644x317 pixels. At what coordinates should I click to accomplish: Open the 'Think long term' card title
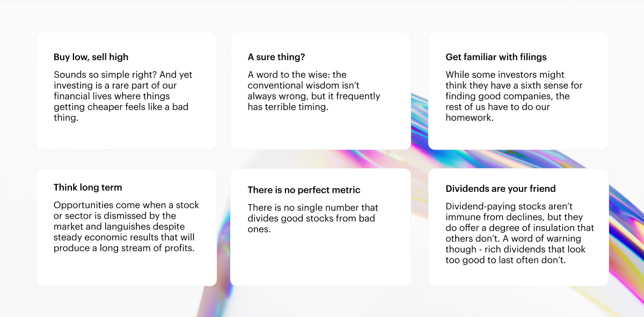[x=87, y=188]
